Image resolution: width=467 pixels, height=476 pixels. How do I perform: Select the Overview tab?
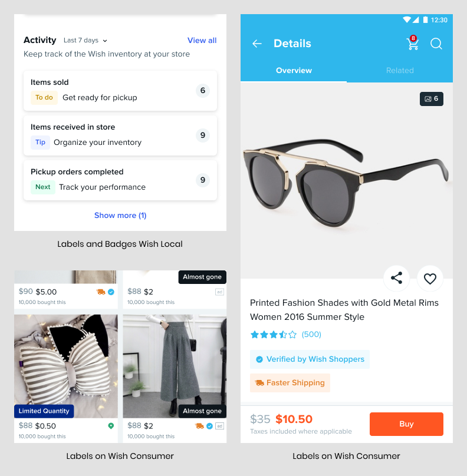point(294,71)
